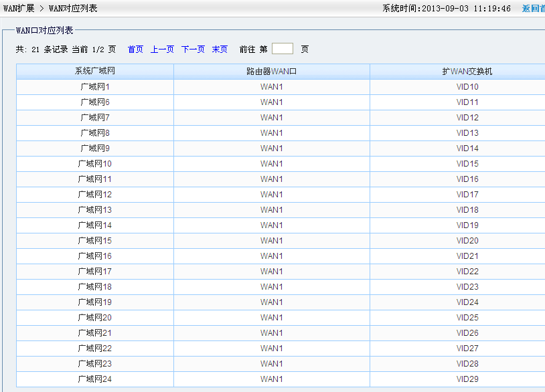The width and height of the screenshot is (545, 392).
Task: Click the system time display 系统时间
Action: tap(446, 9)
